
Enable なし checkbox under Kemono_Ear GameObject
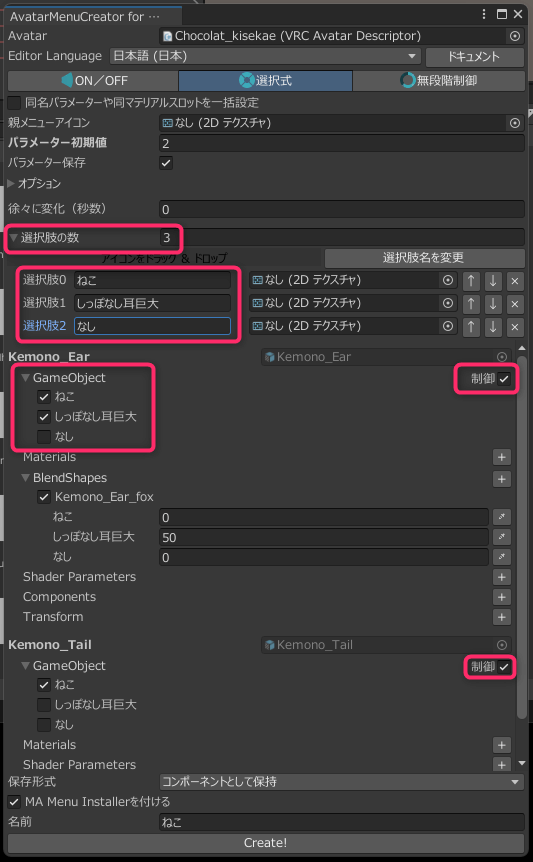(44, 437)
